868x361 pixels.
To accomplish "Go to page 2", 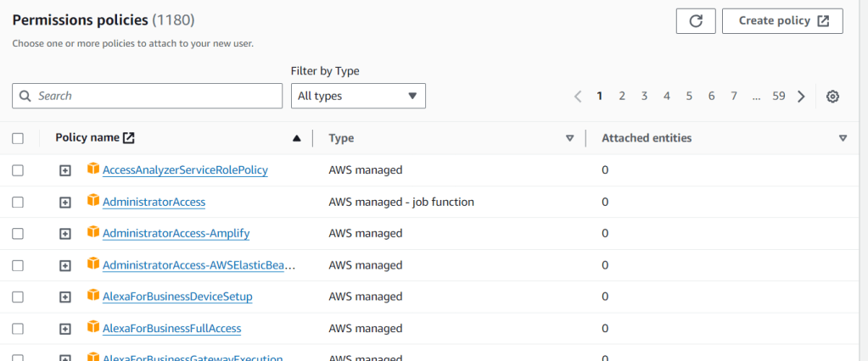I will click(x=622, y=97).
